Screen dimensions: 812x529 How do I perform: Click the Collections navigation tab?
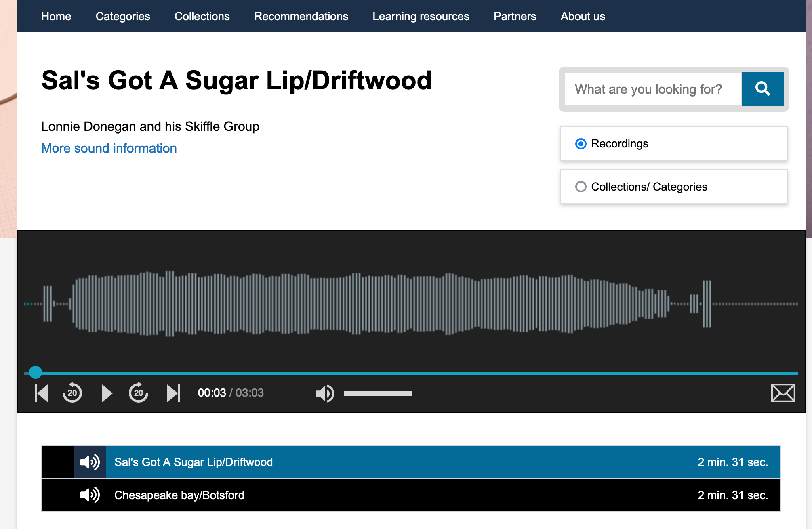pos(202,16)
